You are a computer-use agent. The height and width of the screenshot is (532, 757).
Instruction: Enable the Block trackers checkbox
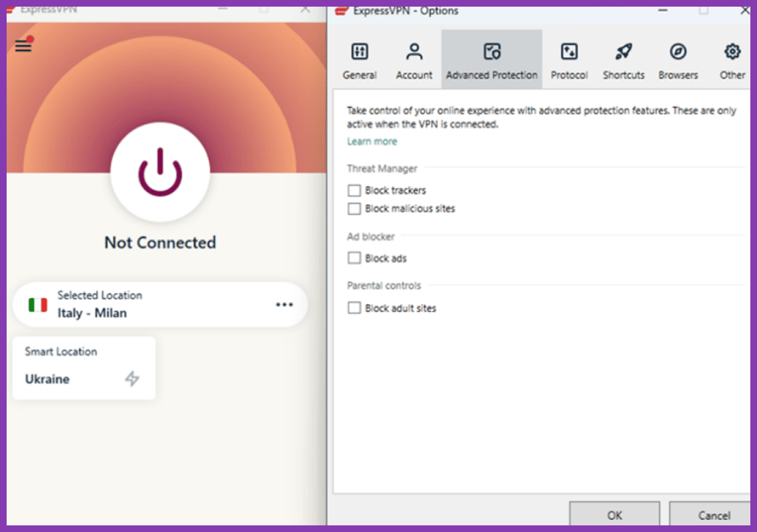coord(354,191)
